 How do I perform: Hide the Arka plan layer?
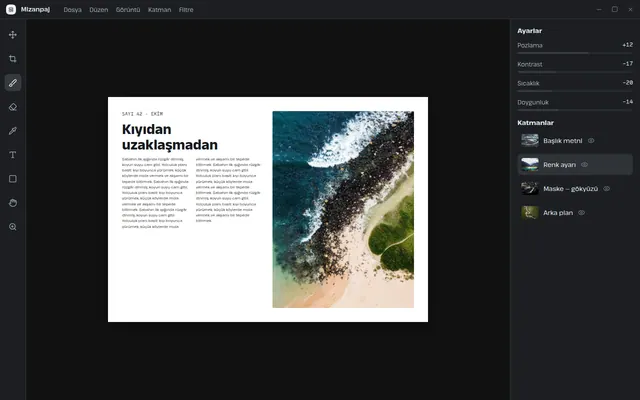tap(581, 213)
